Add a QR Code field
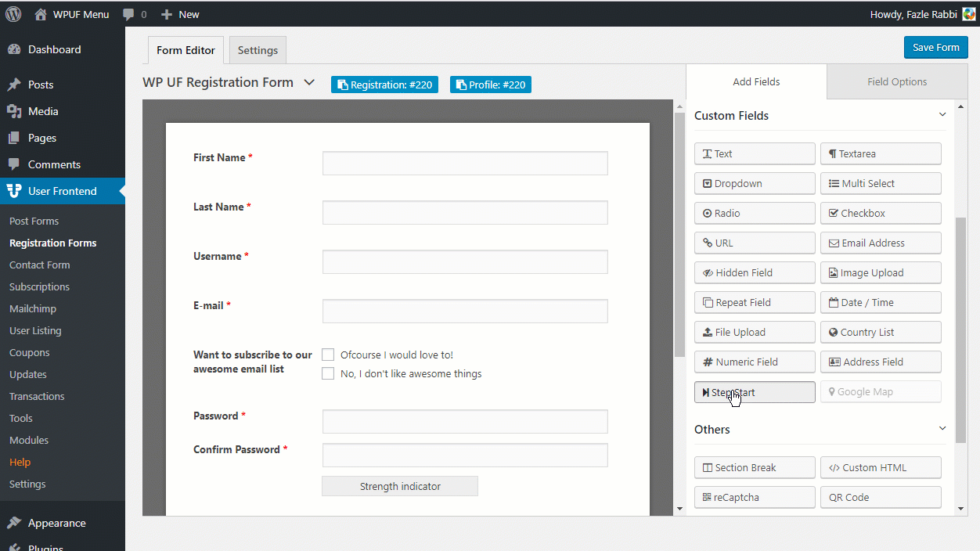Screen dimensions: 980x551 click(x=881, y=497)
